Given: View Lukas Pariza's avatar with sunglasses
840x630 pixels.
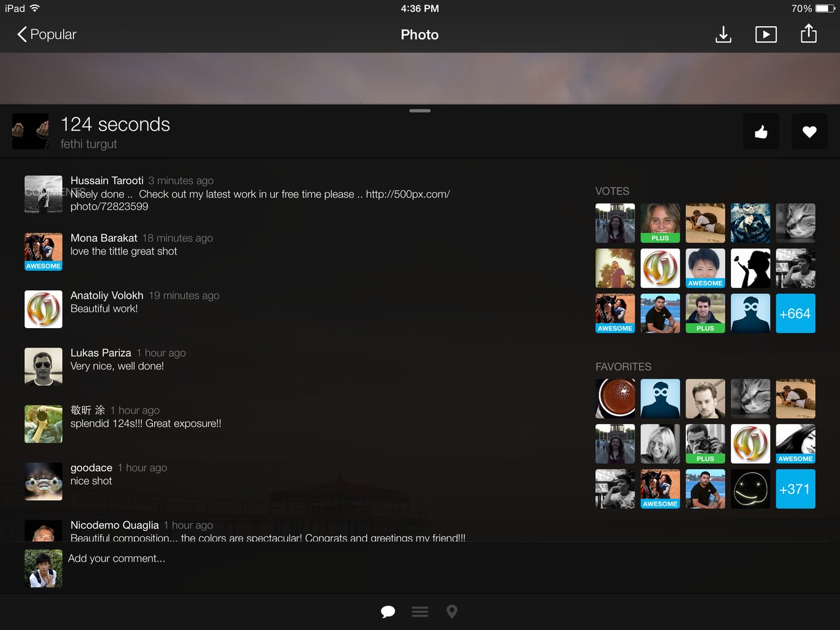Looking at the screenshot, I should [43, 366].
